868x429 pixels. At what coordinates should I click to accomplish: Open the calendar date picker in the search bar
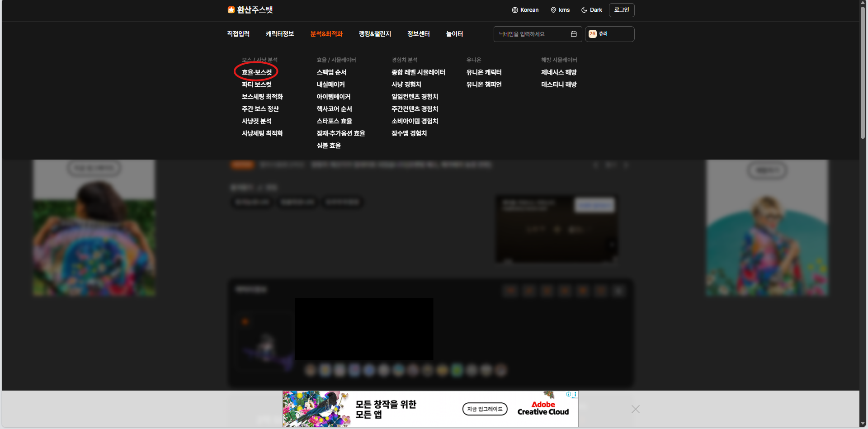coord(574,34)
